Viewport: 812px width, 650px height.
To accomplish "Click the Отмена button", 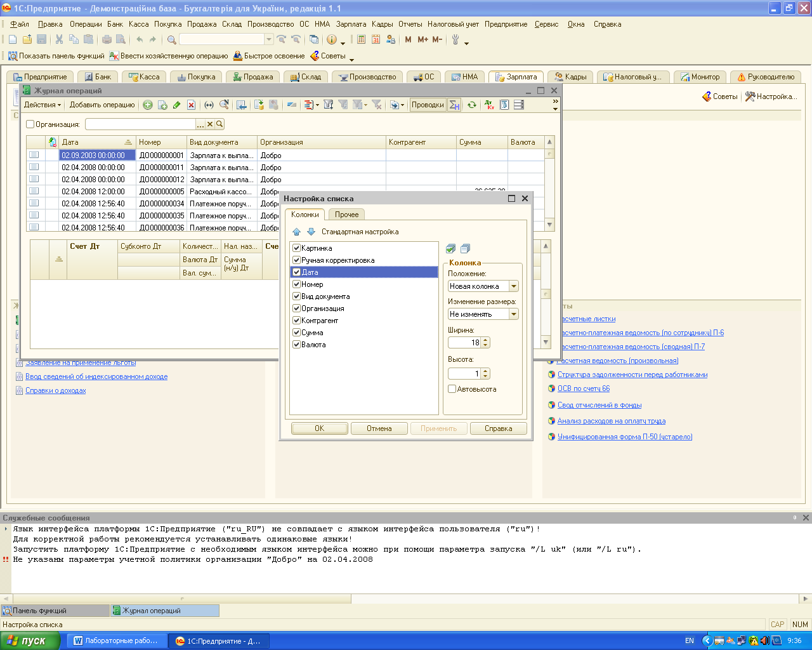I will pyautogui.click(x=379, y=428).
